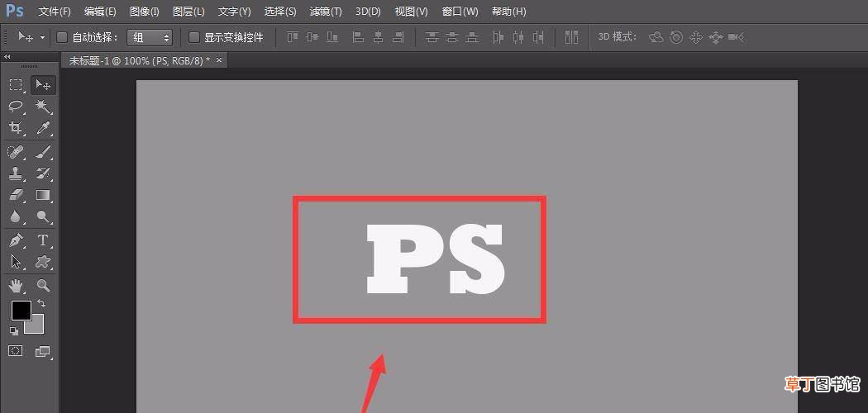Select the Move tool in toolbox
This screenshot has width=868, height=413.
tap(43, 84)
